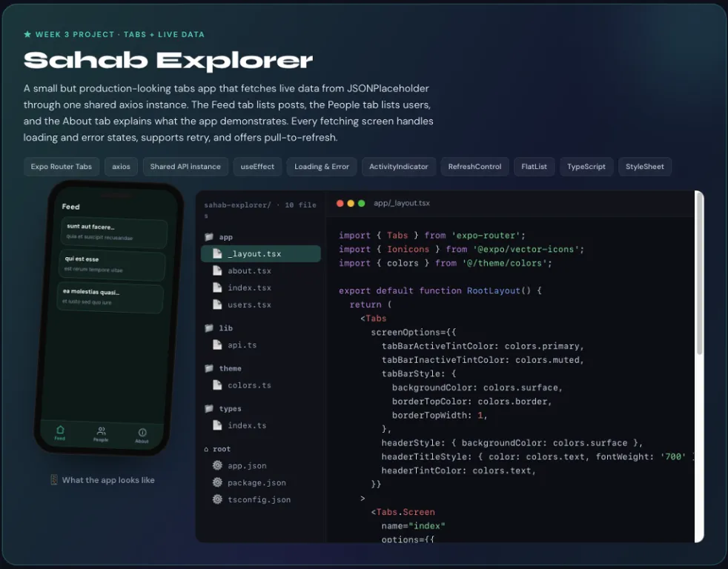
Task: Tap the Feed home icon in phone tab bar
Action: (x=60, y=430)
